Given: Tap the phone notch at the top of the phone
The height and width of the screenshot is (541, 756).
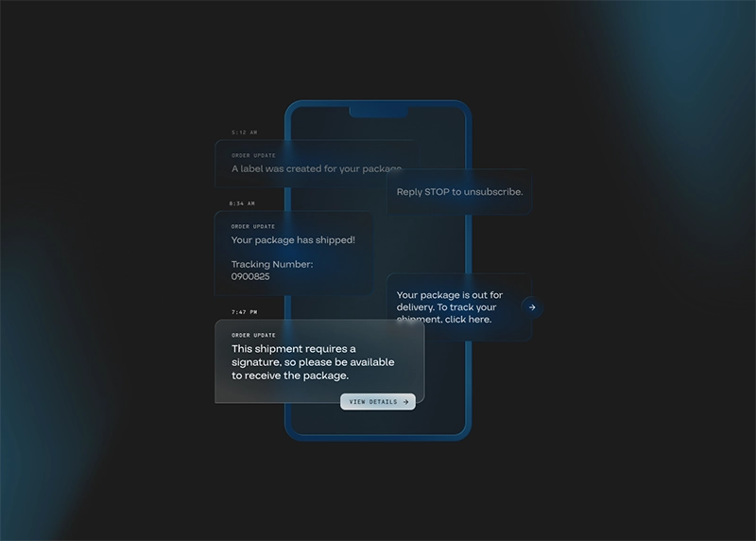Looking at the screenshot, I should point(379,112).
